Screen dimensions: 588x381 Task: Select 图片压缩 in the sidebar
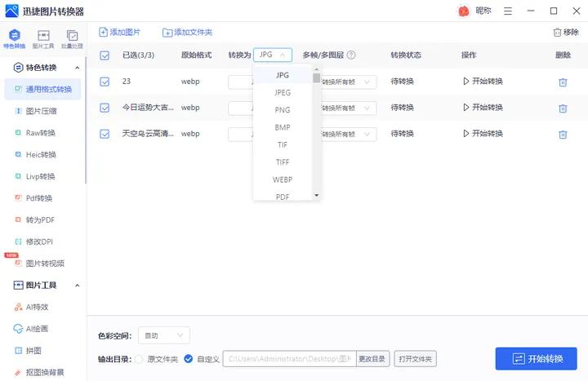click(x=42, y=111)
